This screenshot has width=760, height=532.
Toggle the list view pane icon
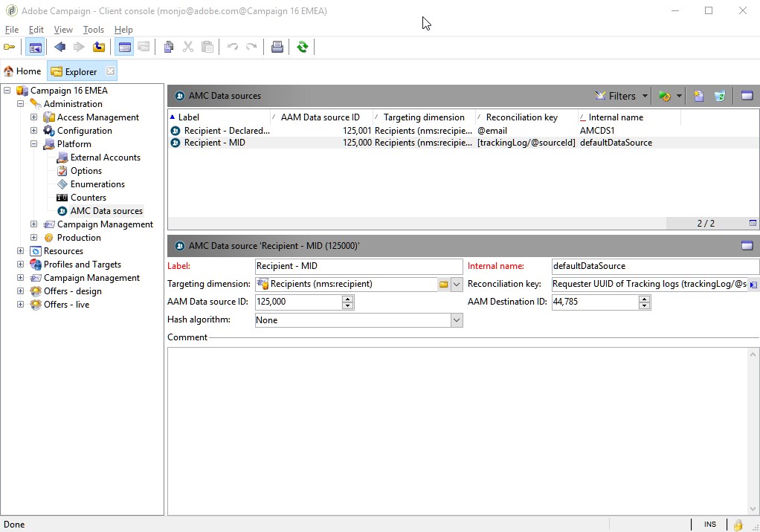(x=747, y=96)
